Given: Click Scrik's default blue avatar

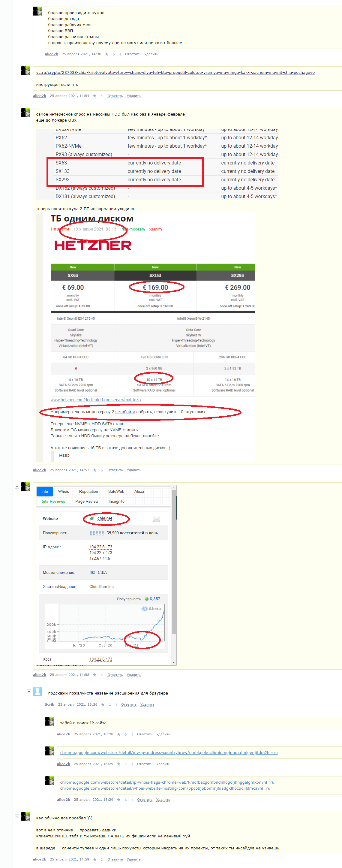Looking at the screenshot, I should coord(38,692).
